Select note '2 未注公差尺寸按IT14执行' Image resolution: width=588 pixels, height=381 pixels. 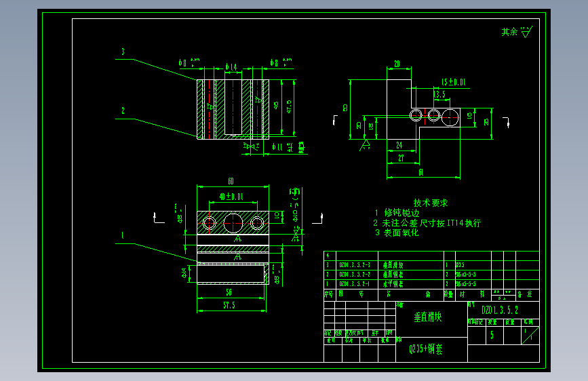point(427,223)
